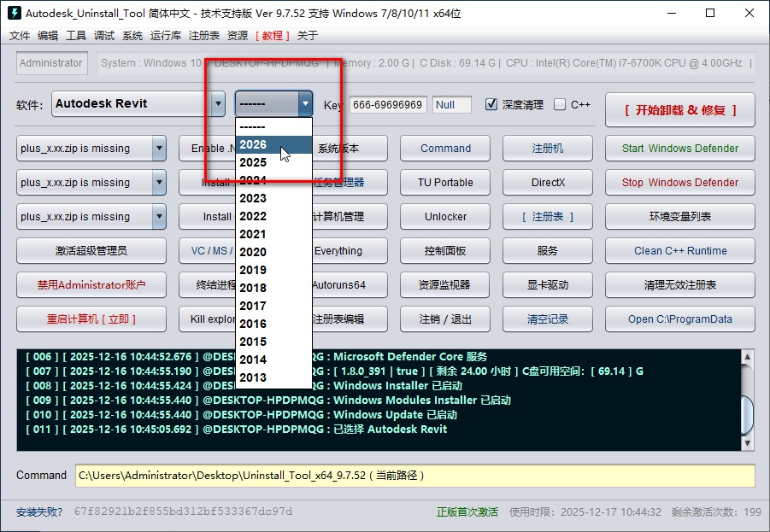Click the 清空记录 button
Screen dimensions: 770x532
click(x=548, y=319)
